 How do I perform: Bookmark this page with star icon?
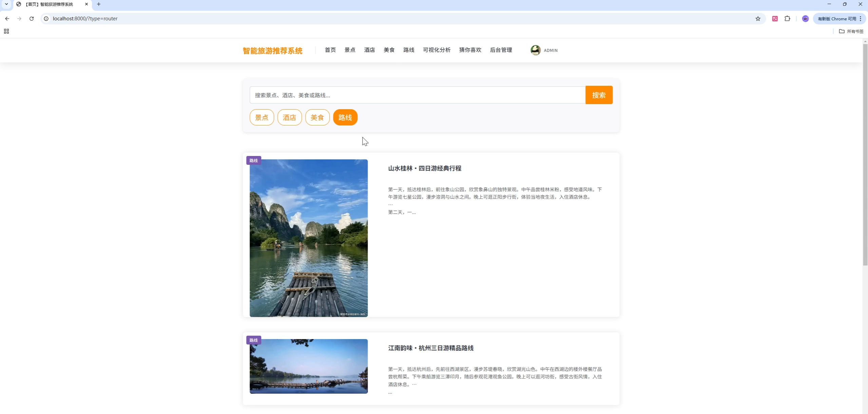(x=758, y=19)
